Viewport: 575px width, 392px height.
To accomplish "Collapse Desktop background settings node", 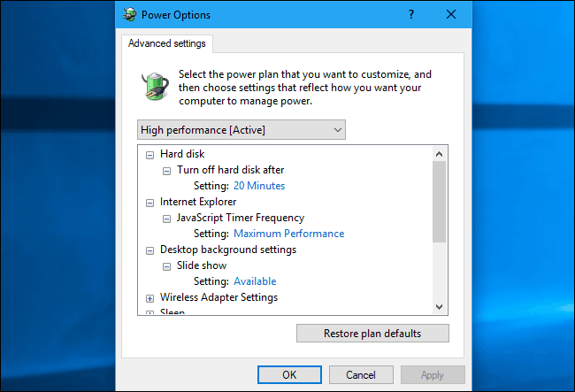I will click(149, 250).
